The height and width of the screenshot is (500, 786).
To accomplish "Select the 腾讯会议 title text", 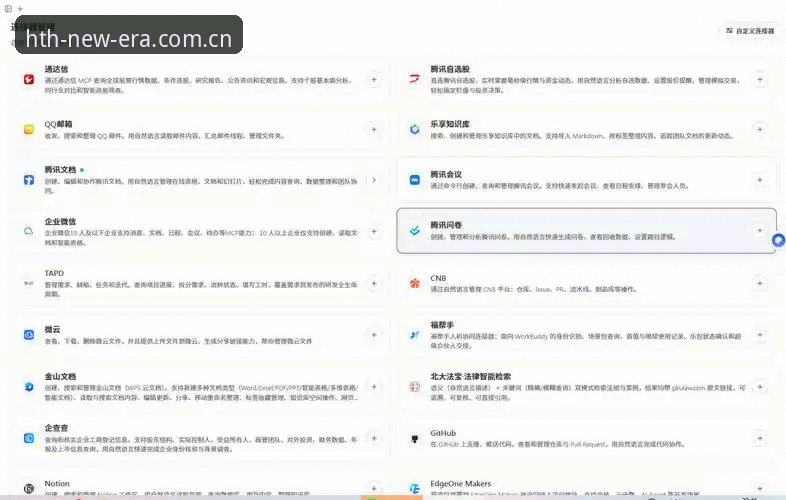I will (446, 174).
